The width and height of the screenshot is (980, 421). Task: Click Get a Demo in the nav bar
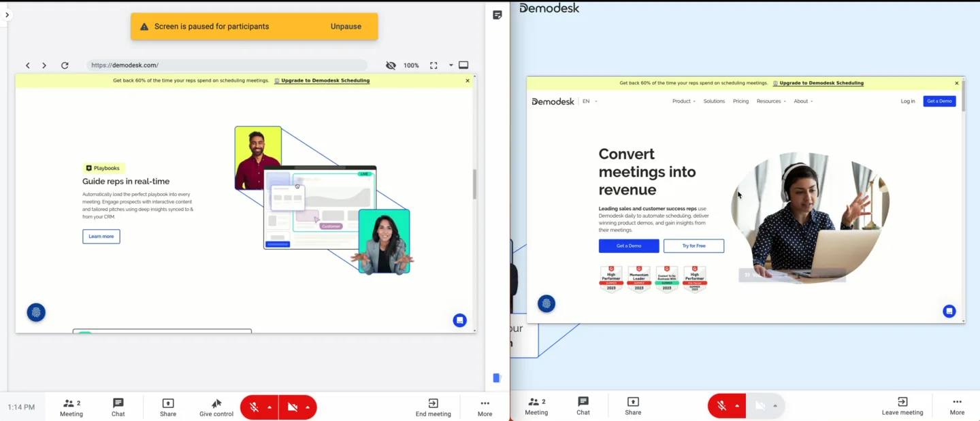coord(939,101)
